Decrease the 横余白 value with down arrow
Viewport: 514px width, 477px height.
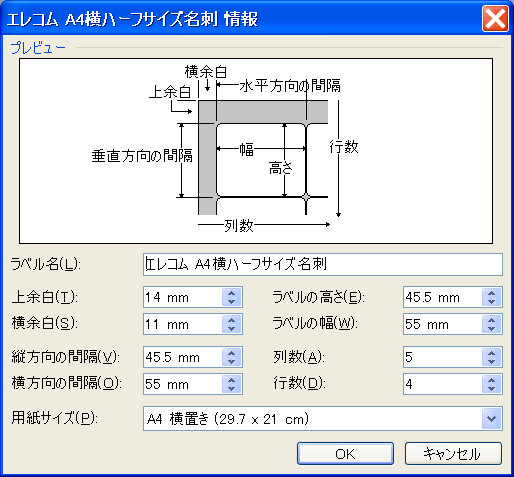(231, 328)
